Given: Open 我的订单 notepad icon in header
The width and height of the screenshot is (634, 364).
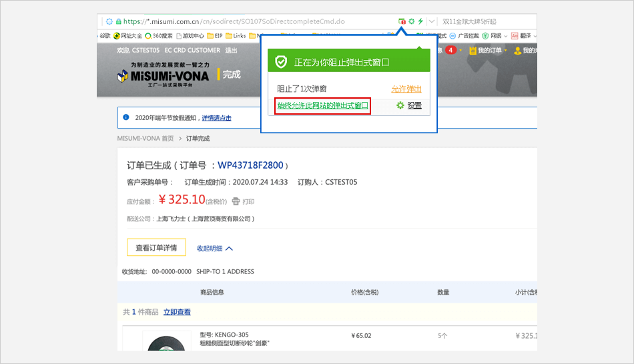Looking at the screenshot, I should (472, 51).
